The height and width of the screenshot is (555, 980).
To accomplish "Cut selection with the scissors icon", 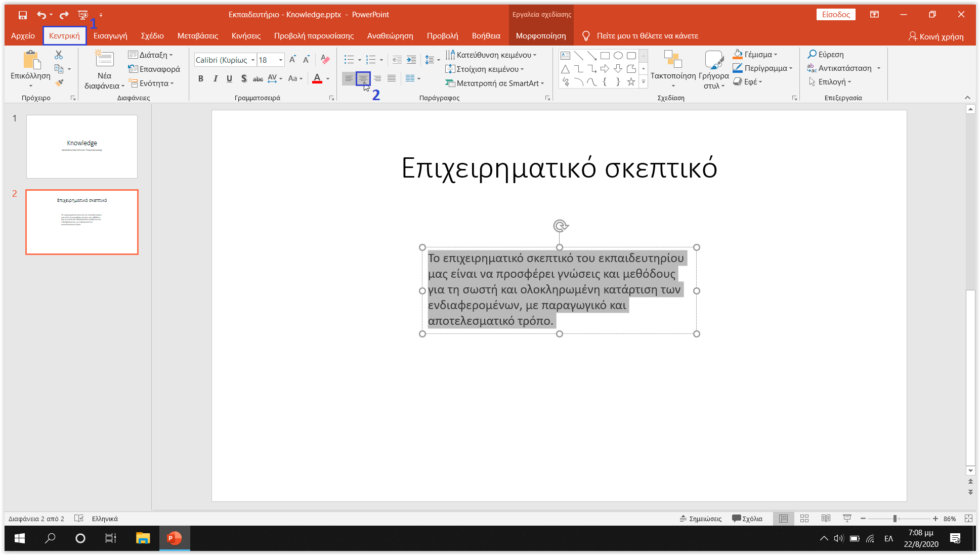I will point(59,55).
